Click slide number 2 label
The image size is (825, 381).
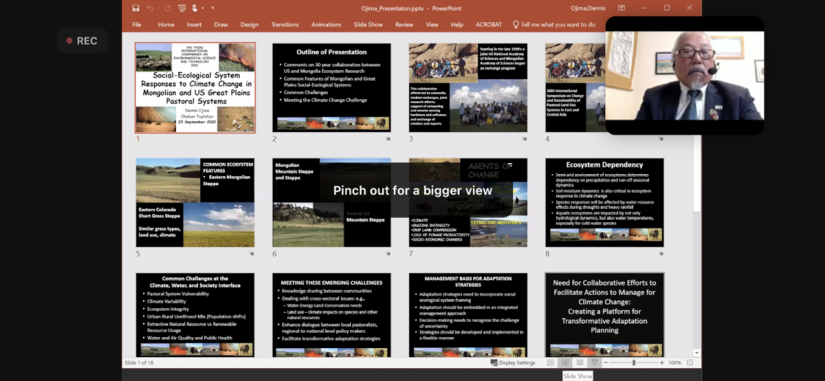click(275, 139)
